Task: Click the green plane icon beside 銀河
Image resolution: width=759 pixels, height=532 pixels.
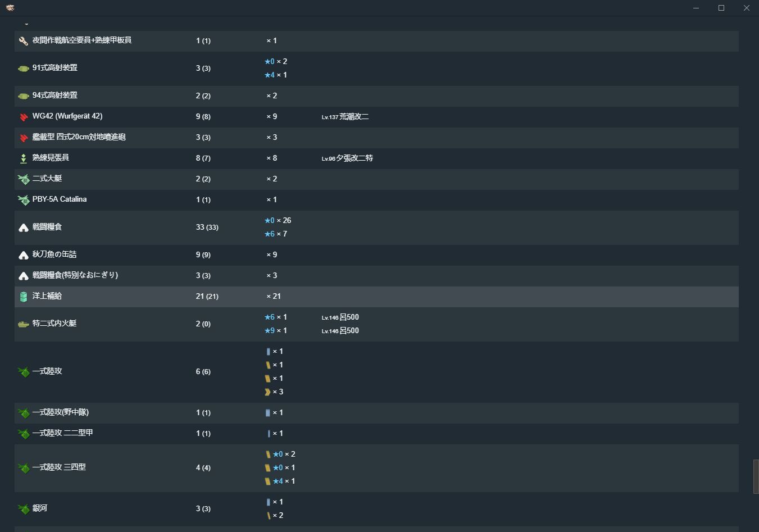Action: (23, 509)
